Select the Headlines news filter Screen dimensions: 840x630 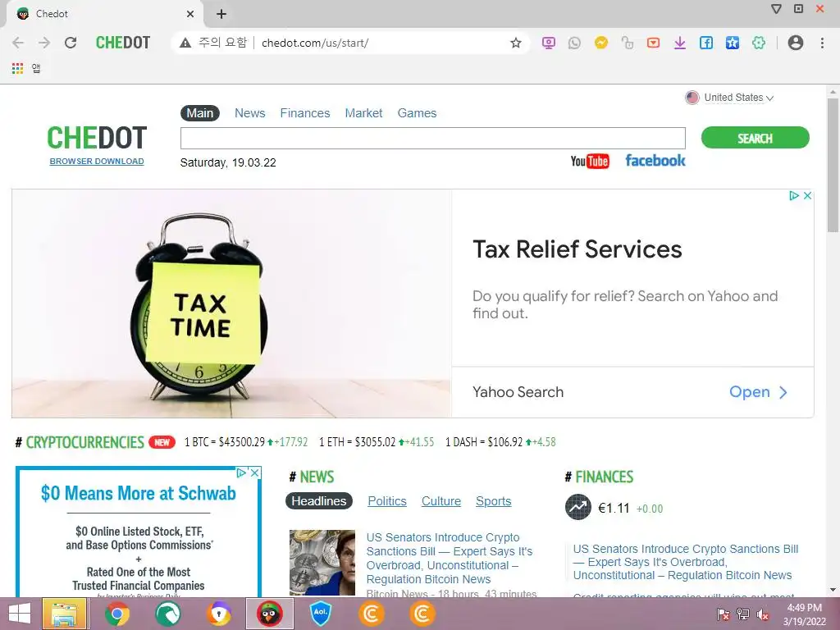pyautogui.click(x=319, y=501)
